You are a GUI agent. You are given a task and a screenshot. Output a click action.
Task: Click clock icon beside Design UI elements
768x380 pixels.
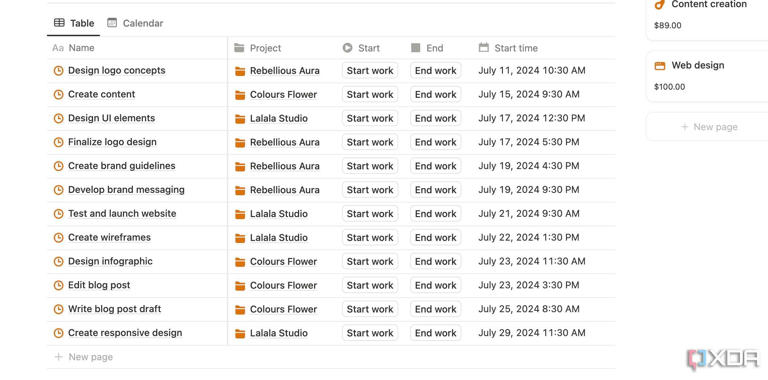58,119
